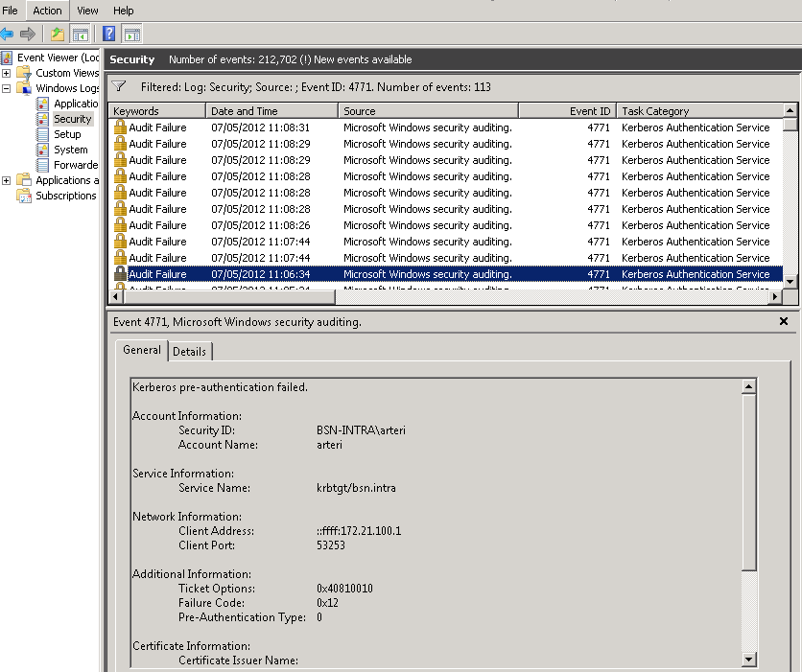Screen dimensions: 802x672
Task: Sort events by clicking the Event ID column header
Action: 588,109
